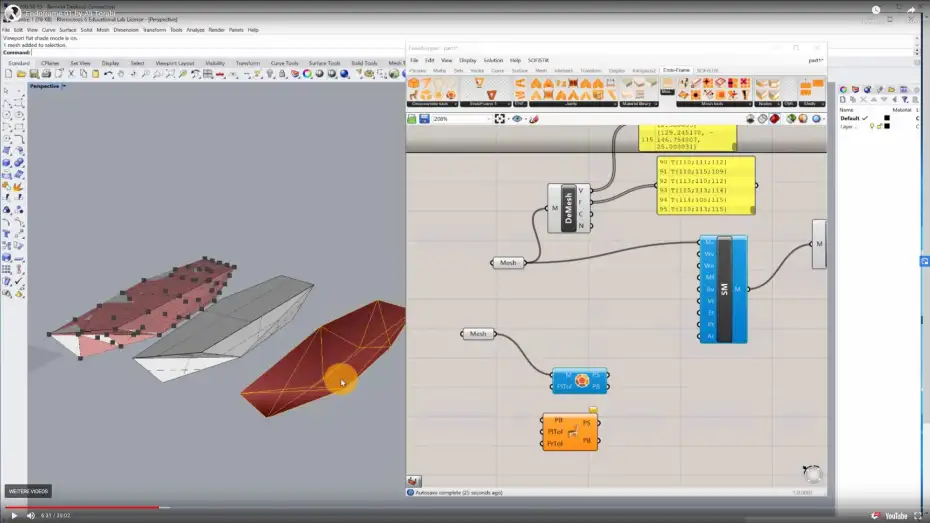Open the Mesh menu in Rhino menu bar
The width and height of the screenshot is (930, 523).
click(103, 30)
